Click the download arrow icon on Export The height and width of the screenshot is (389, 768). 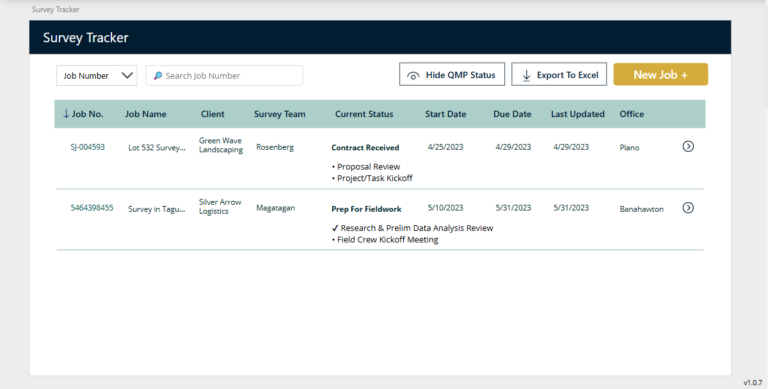coord(526,75)
